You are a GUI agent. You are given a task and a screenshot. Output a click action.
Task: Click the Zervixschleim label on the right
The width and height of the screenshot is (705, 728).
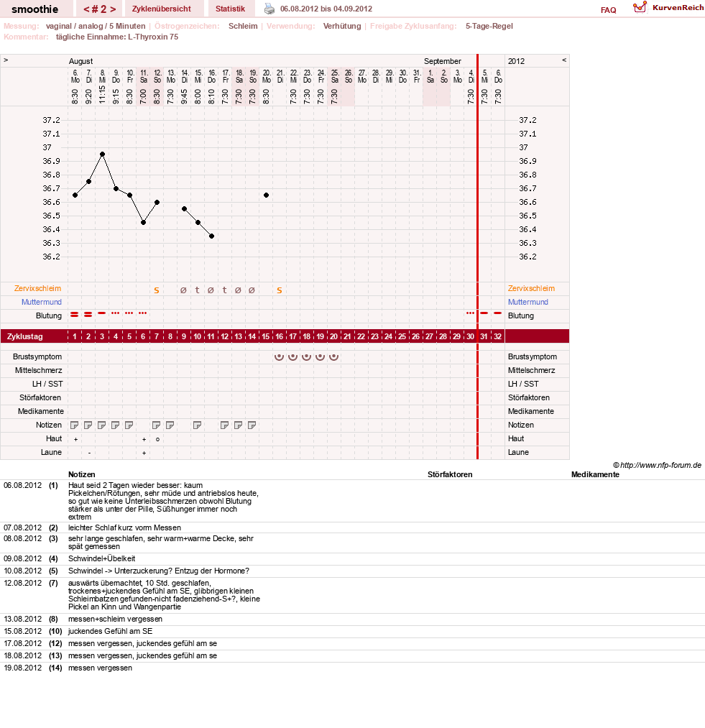coord(531,288)
